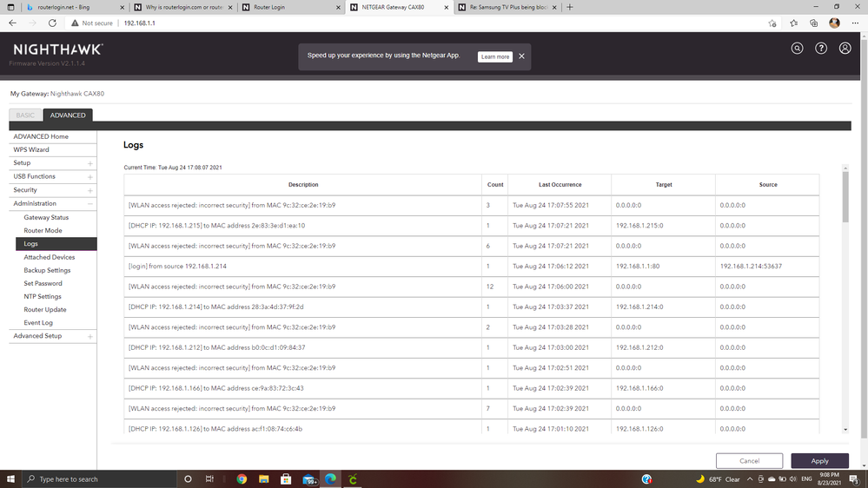Click the Last Occurrence column header
Viewport: 868px width, 488px height.
[560, 185]
